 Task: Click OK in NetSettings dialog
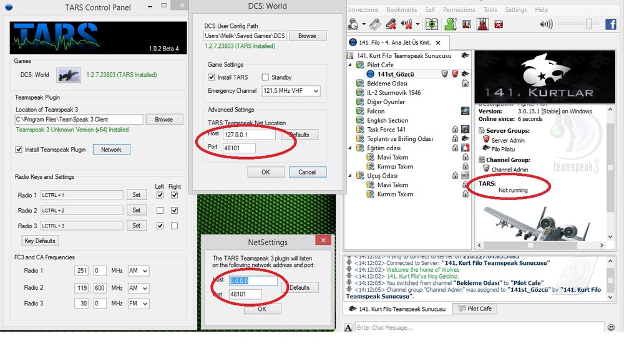pos(262,309)
